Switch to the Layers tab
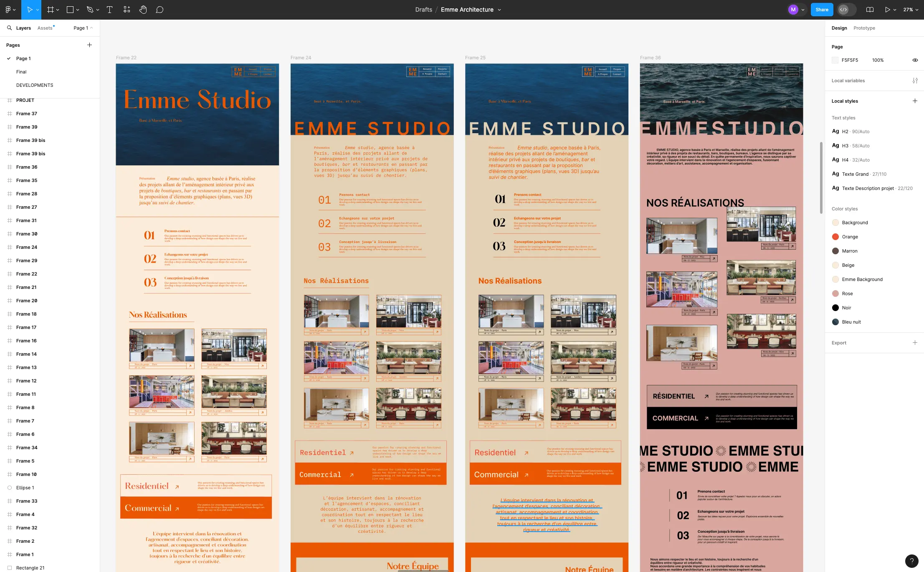924x572 pixels. click(x=23, y=28)
